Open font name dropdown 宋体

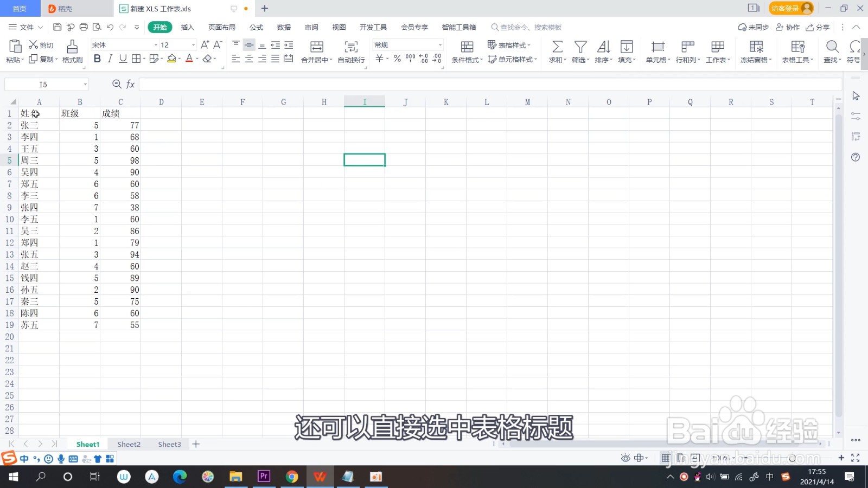tap(156, 45)
